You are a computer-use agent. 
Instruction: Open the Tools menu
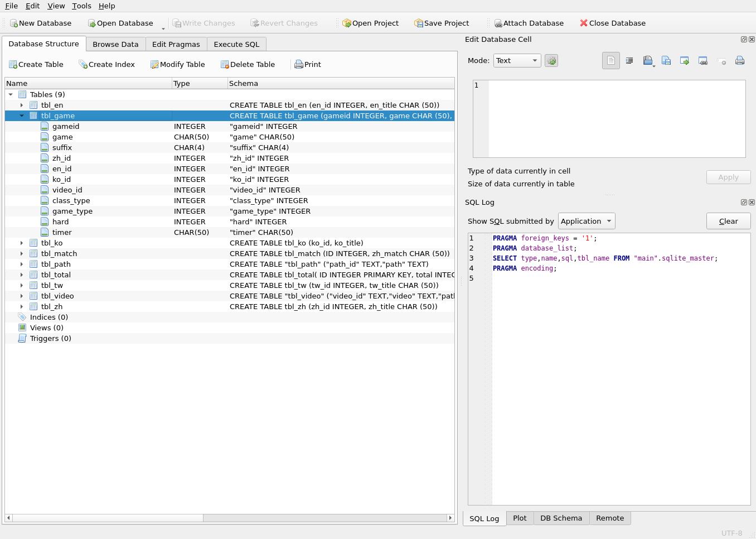point(81,6)
